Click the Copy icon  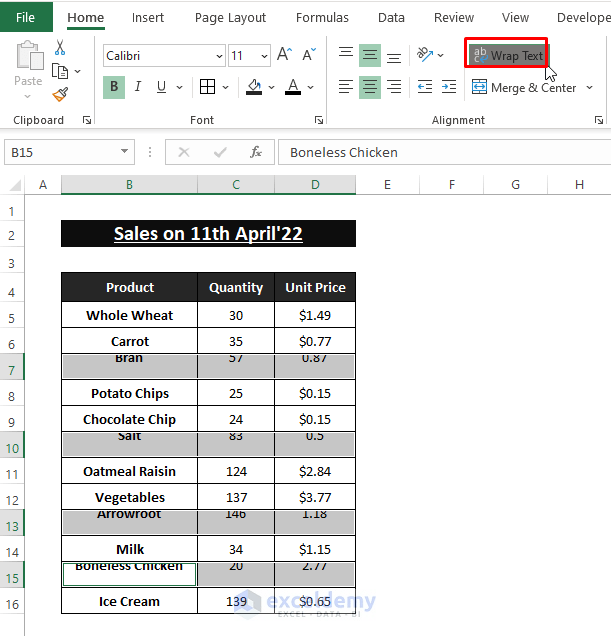[x=60, y=71]
